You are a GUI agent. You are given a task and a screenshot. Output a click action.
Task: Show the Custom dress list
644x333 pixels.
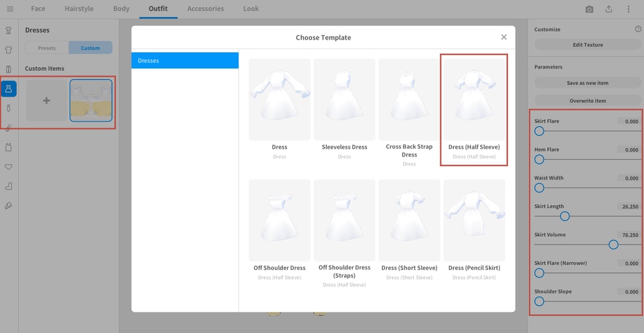(91, 48)
